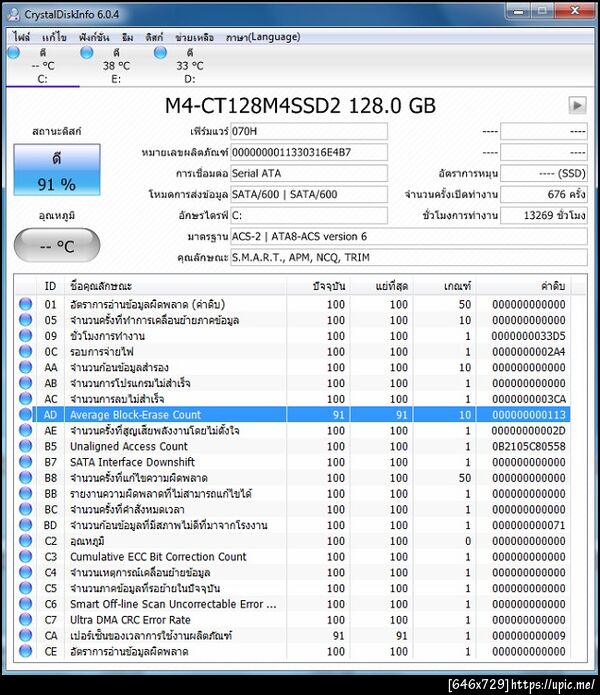The width and height of the screenshot is (600, 695).
Task: Click the ID column header
Action: pos(50,286)
